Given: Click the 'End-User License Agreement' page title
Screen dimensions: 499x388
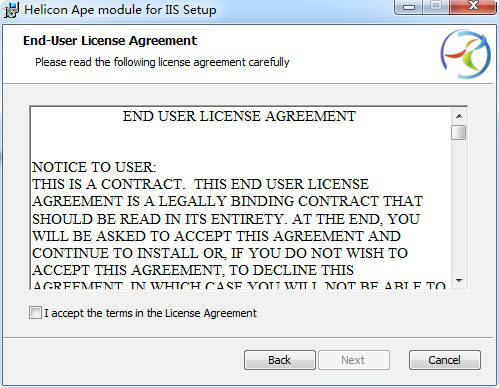Looking at the screenshot, I should [x=110, y=41].
